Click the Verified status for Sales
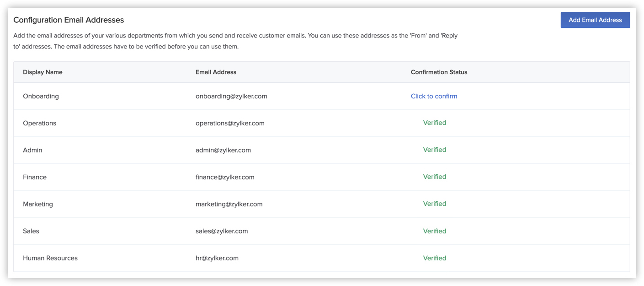Screen dimensions: 644x286 point(434,231)
